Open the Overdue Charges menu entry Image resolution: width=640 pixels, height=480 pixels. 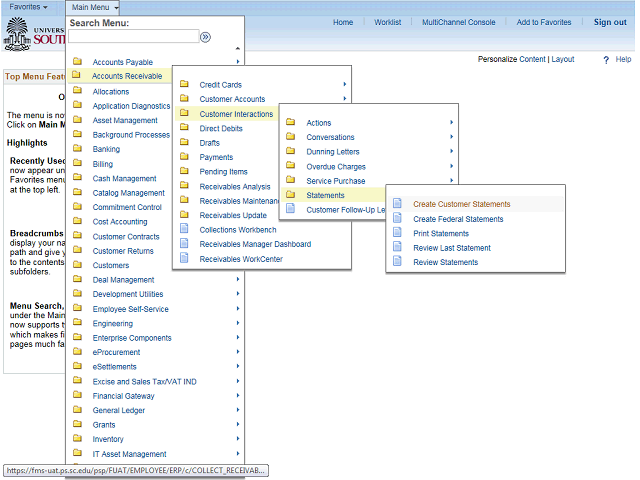point(335,166)
